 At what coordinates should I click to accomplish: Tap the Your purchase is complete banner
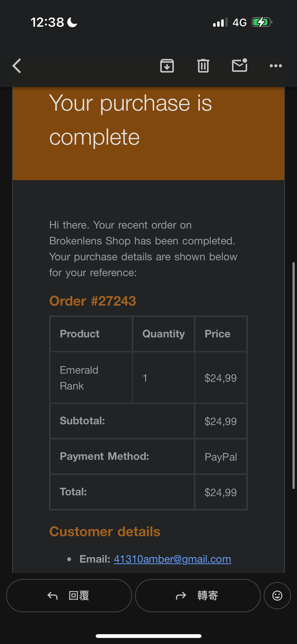[149, 134]
